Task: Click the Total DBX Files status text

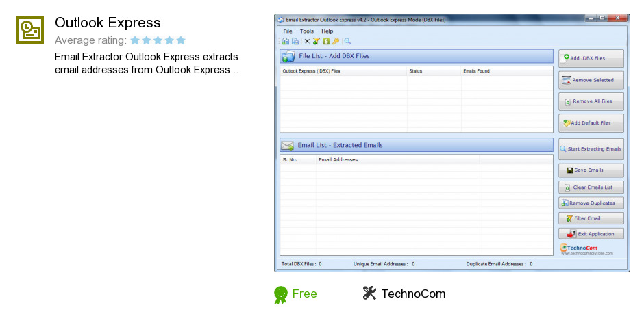Action: point(301,264)
